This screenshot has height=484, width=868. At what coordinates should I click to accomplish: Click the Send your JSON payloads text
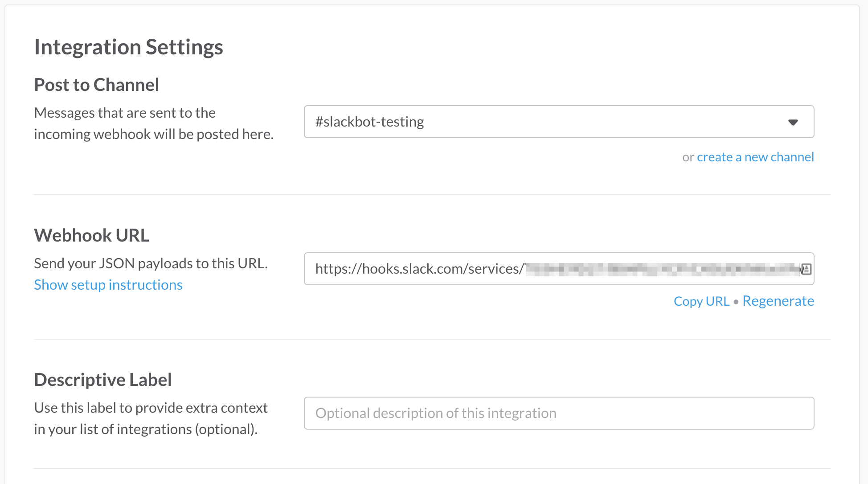[x=151, y=263]
